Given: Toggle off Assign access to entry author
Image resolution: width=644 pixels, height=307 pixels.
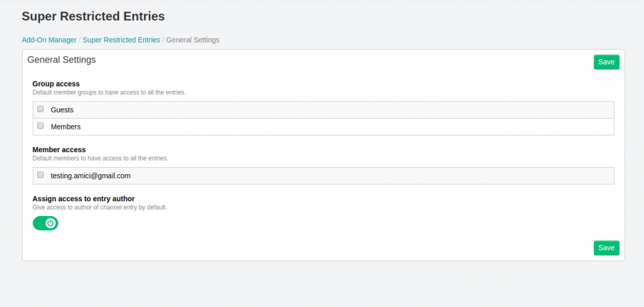Looking at the screenshot, I should tap(46, 223).
